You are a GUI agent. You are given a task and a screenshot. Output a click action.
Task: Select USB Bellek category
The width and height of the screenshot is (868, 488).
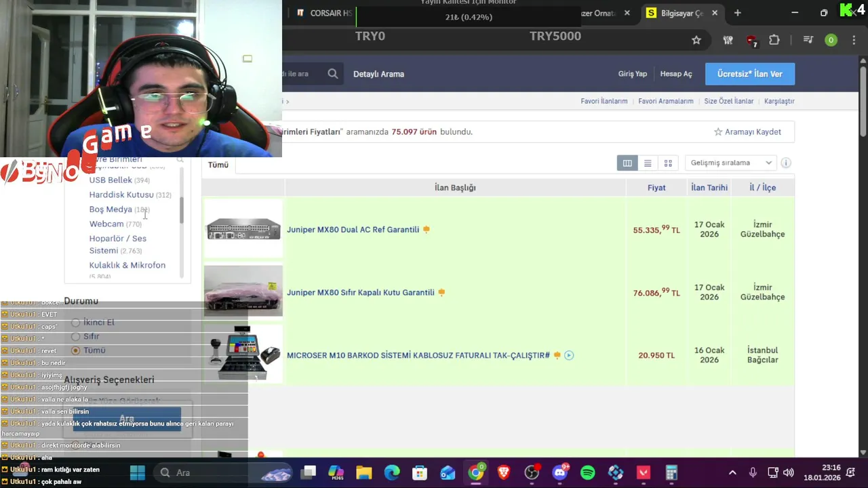coord(111,180)
